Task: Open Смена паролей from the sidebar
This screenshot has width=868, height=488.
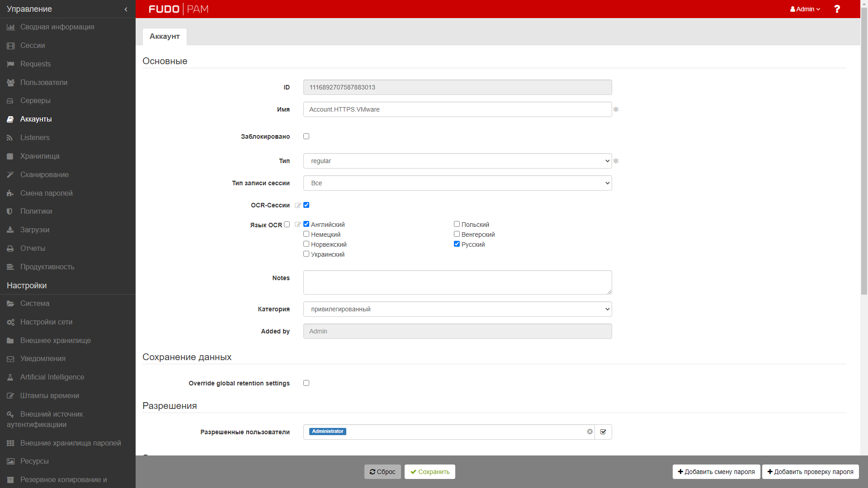Action: click(46, 193)
